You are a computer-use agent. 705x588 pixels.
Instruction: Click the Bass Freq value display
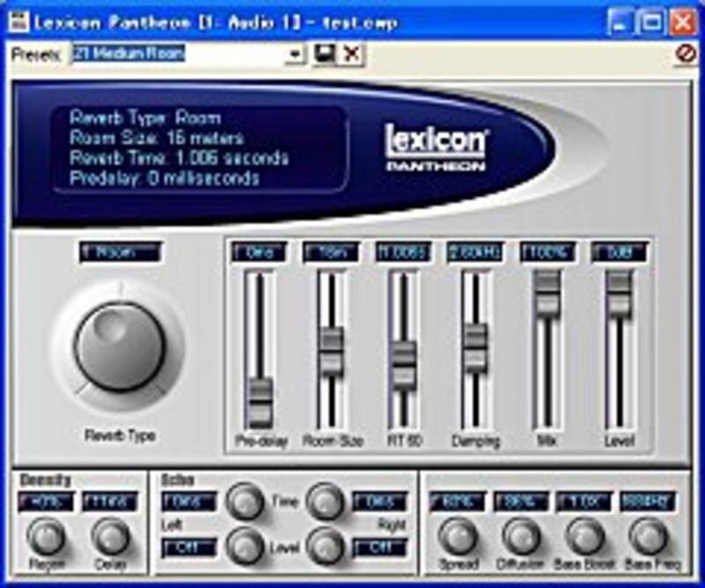point(648,502)
